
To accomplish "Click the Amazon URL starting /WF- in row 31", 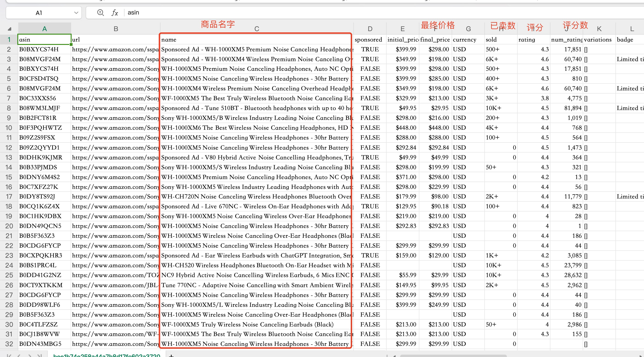I will tap(116, 334).
